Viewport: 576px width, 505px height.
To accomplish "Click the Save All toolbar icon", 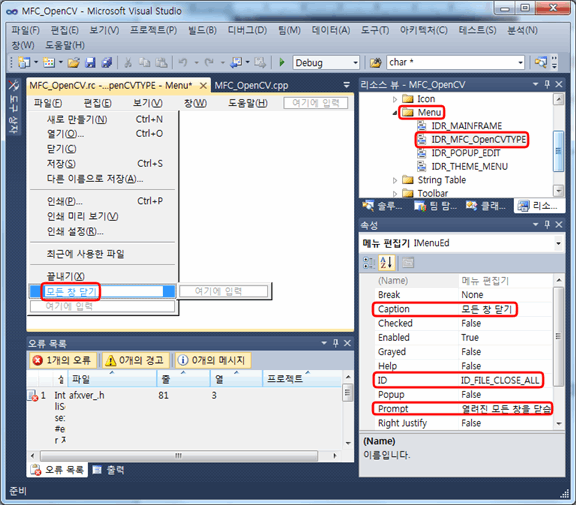I will click(x=107, y=63).
